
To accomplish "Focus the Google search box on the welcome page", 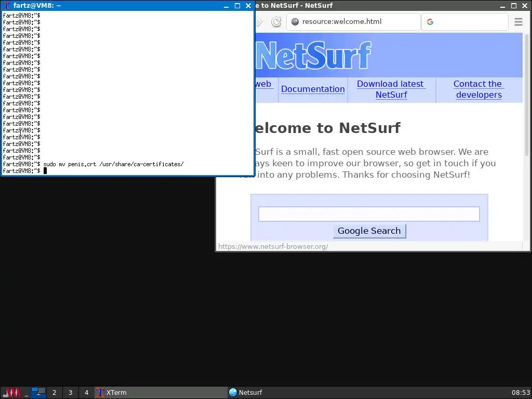I will coord(369,214).
